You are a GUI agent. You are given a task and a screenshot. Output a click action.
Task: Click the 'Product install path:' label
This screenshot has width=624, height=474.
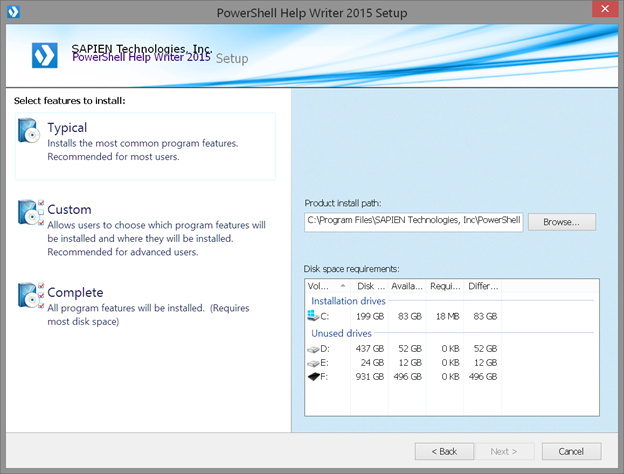[343, 203]
